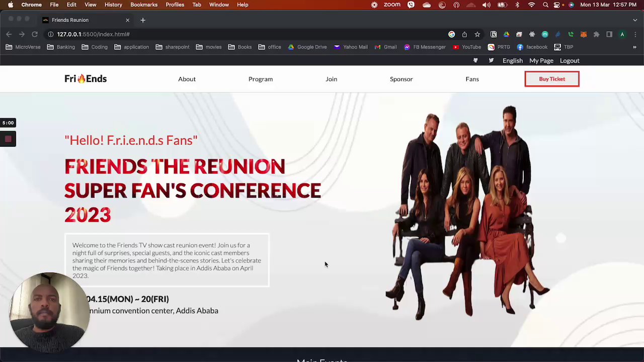Click the site info icon in address bar
Screen dimensions: 644x362
tap(51, 34)
